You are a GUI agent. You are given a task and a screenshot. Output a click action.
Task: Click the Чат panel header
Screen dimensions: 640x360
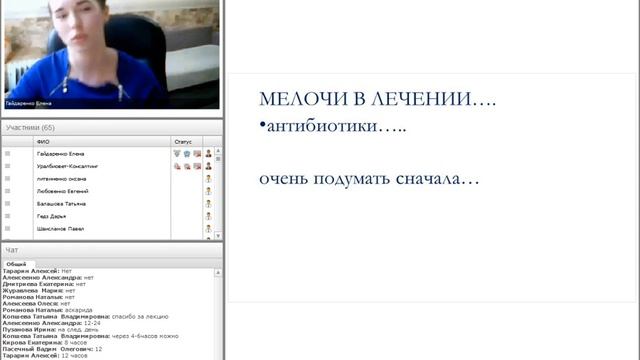point(112,250)
